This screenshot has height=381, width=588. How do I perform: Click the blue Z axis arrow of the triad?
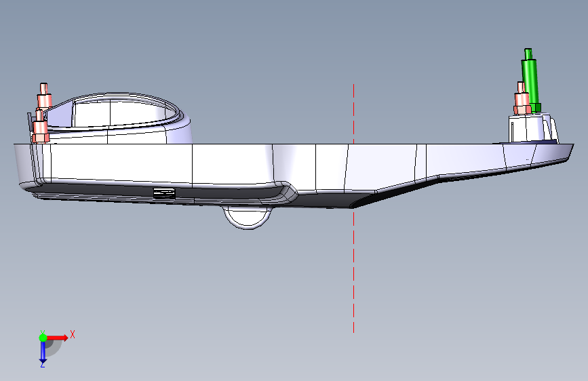click(x=43, y=352)
